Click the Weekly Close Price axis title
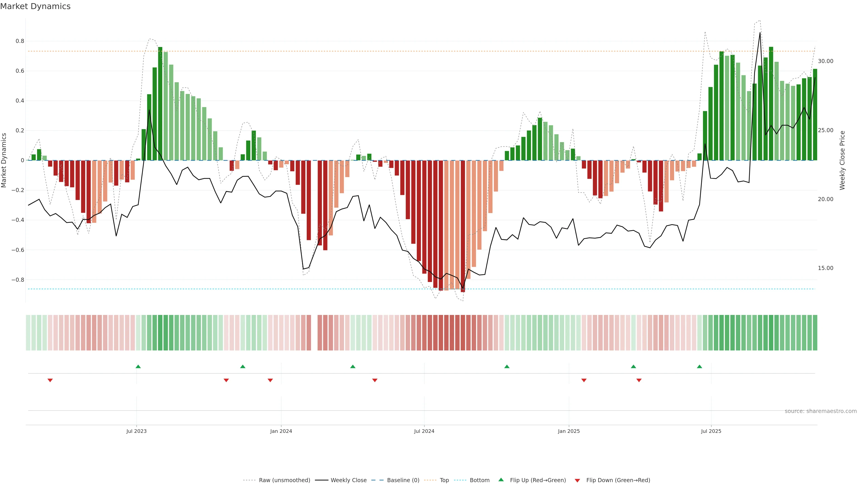This screenshot has width=868, height=488. tap(842, 160)
